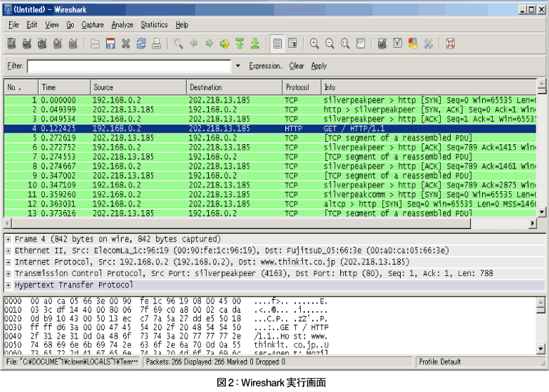Select packet 4 GET / HTTP/1.1 row
Screen dimensions: 549x392
(x=270, y=129)
